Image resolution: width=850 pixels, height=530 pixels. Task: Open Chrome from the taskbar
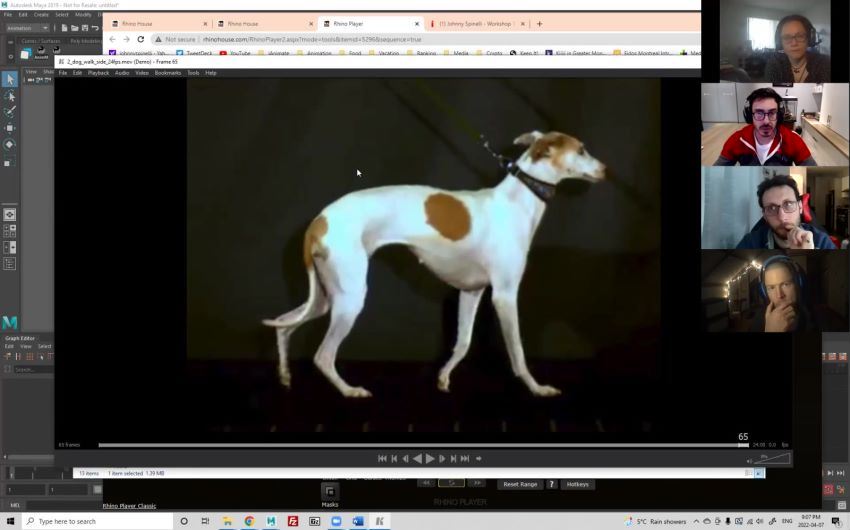[x=249, y=521]
